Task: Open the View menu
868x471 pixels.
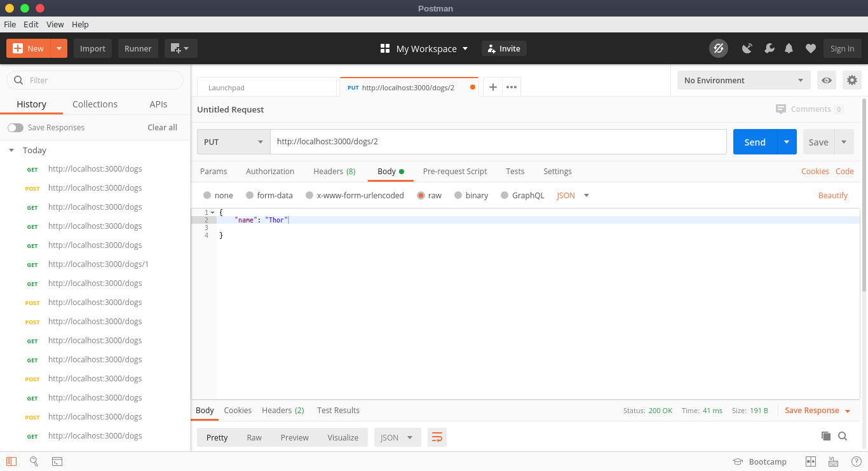Action: (x=55, y=24)
